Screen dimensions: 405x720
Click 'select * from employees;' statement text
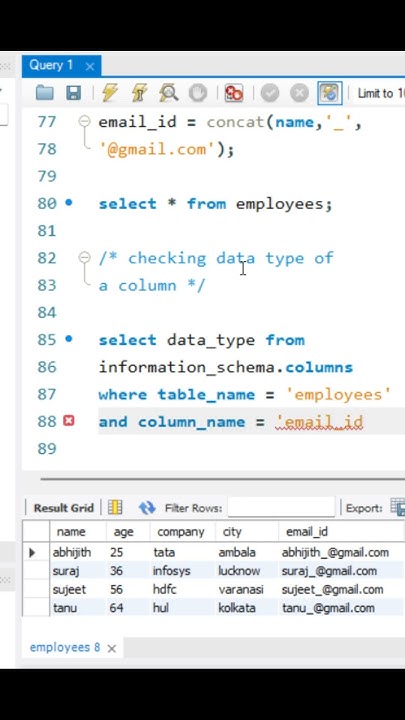(x=215, y=203)
